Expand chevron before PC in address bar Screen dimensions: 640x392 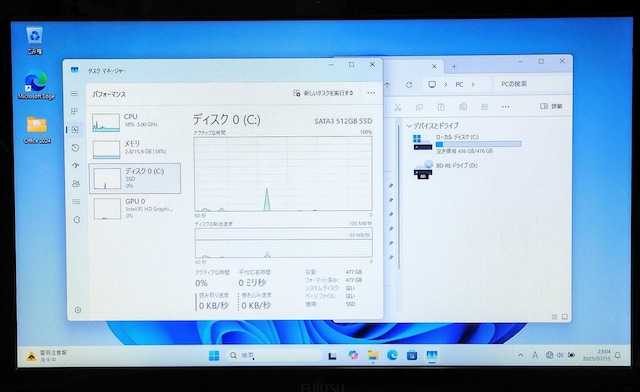click(x=446, y=85)
